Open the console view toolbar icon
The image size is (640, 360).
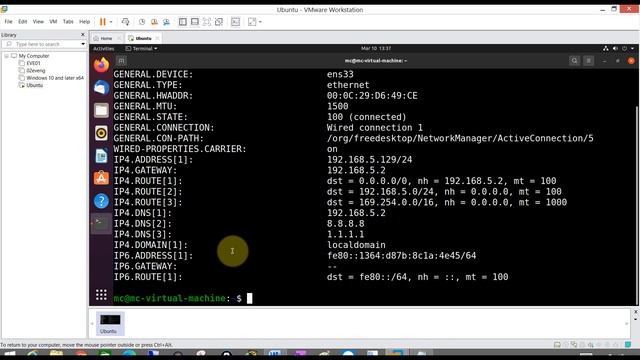pyautogui.click(x=236, y=22)
